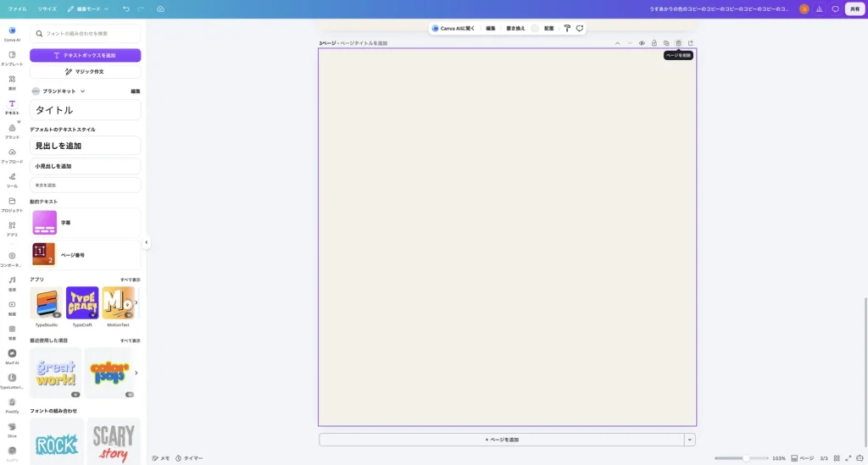Screen dimensions: 868x465
Task: Click すべて表示 next to 最近使用した項目
Action: [130, 340]
